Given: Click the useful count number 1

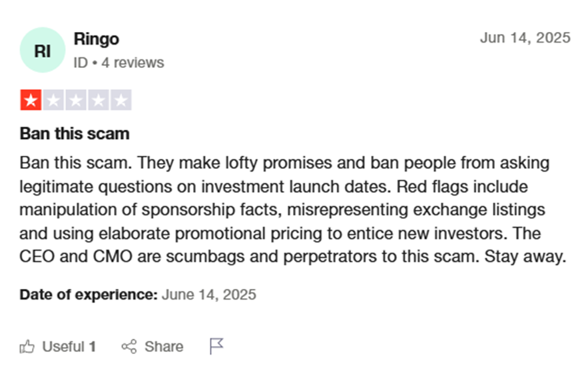Looking at the screenshot, I should click(x=93, y=347).
